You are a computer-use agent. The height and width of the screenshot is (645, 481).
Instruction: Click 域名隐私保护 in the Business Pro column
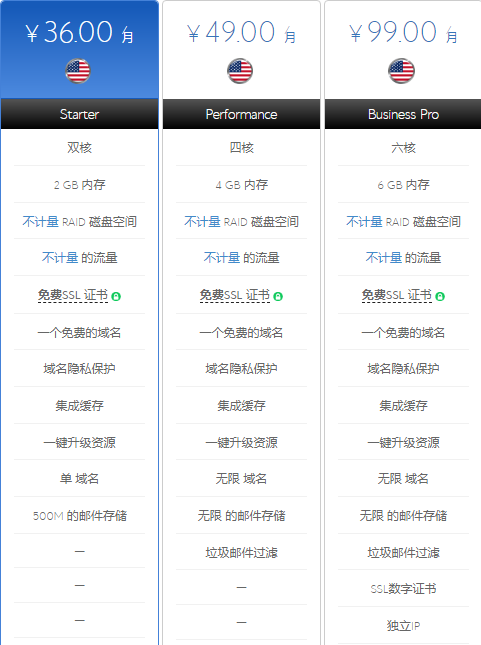point(403,369)
